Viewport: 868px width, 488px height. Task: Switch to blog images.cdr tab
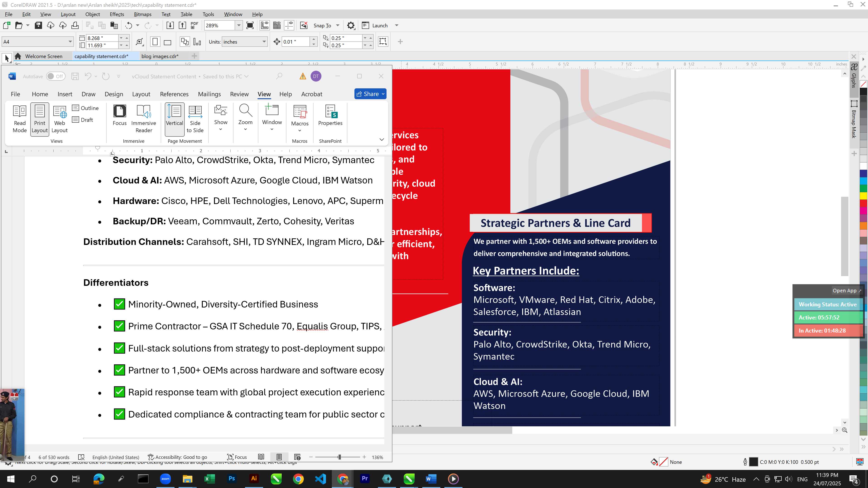pyautogui.click(x=160, y=56)
